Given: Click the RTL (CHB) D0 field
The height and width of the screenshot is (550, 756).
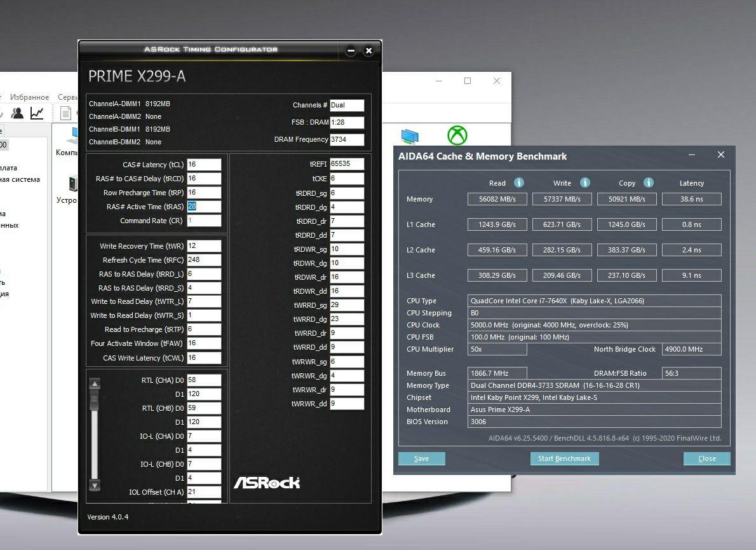Looking at the screenshot, I should 204,408.
